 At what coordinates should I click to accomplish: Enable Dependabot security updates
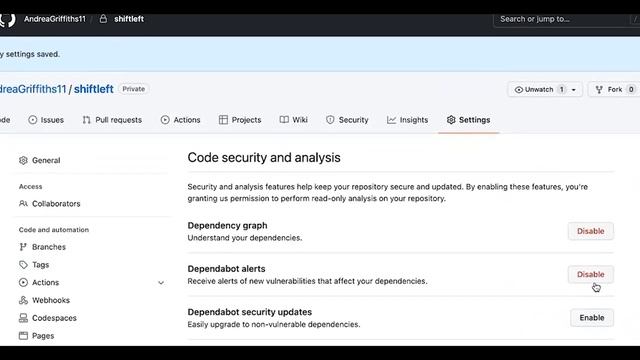(x=592, y=318)
